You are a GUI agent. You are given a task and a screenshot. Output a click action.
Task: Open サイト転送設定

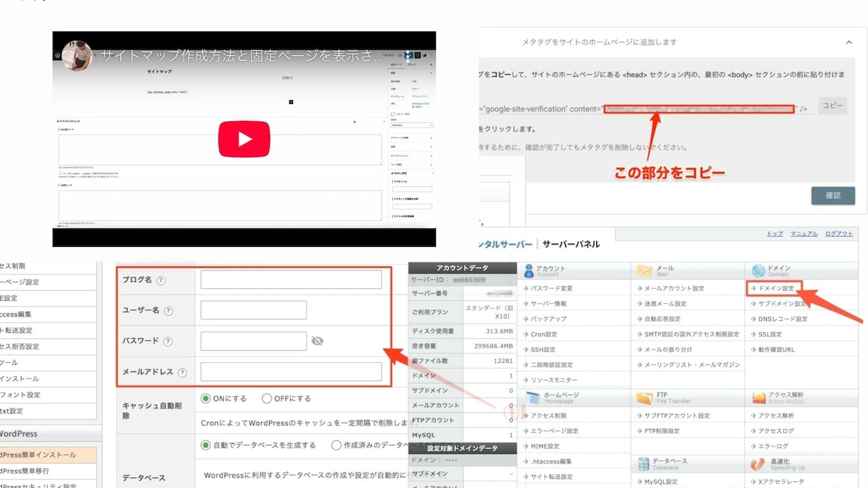[551, 477]
